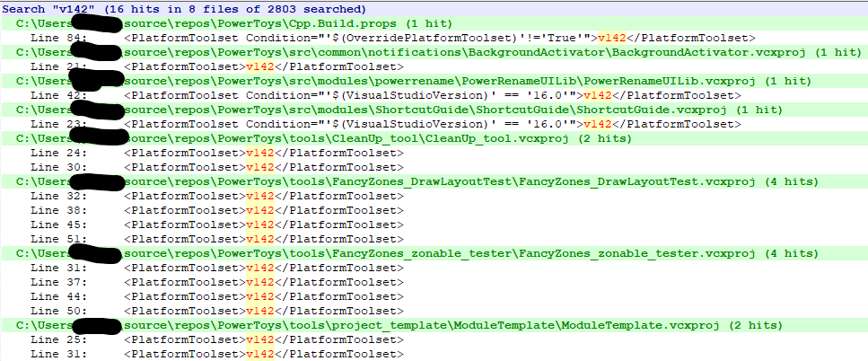Open Line 45 hit in FancyZones_DrawLayoutTest.vcxproj
Screen dimensions: 868x361
click(434, 225)
